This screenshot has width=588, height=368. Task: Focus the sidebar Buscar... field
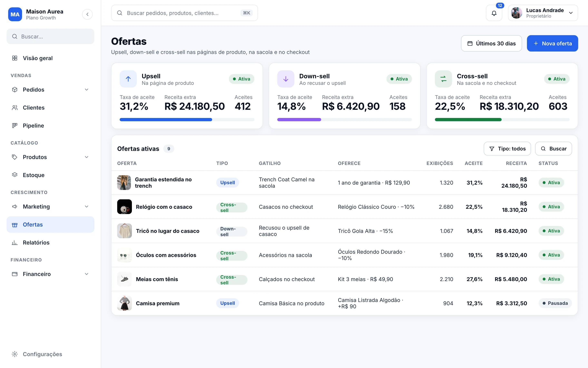50,37
